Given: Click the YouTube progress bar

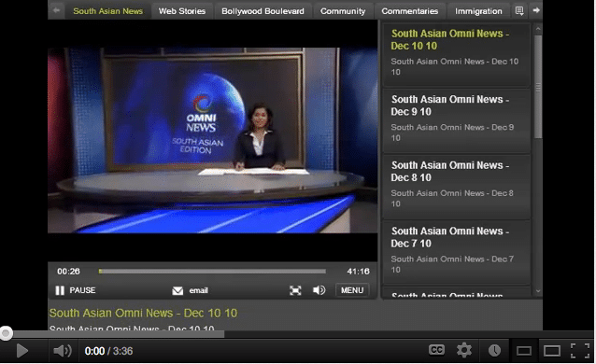Looking at the screenshot, I should [298, 334].
